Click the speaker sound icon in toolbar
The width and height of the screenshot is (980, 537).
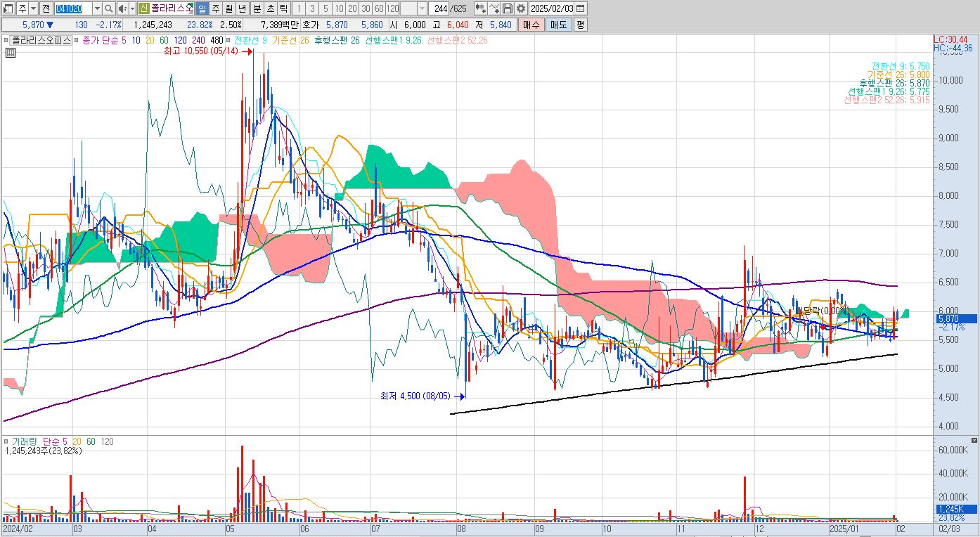coord(122,8)
